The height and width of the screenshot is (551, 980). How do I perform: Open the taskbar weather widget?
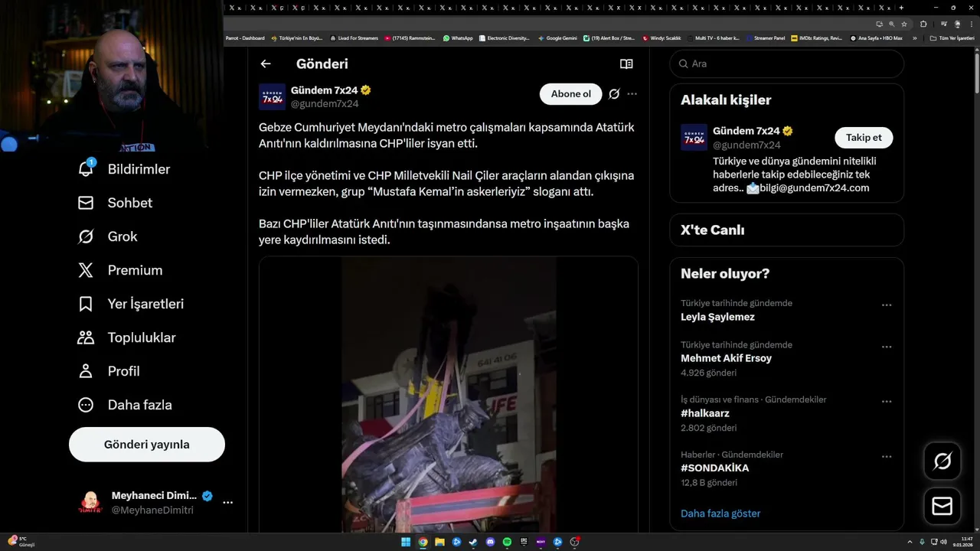21,542
